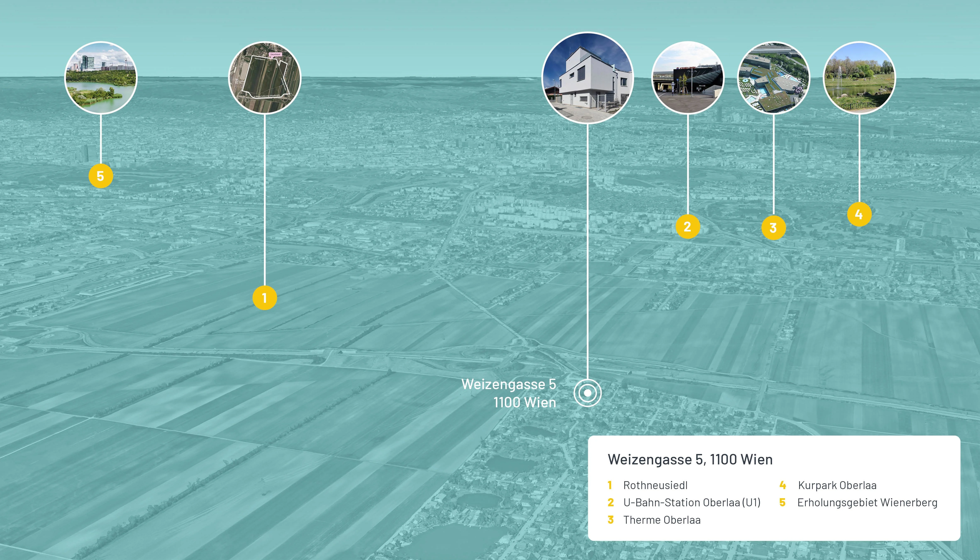The width and height of the screenshot is (980, 560).
Task: Open the Therme Oberlaa aerial thumbnail
Action: (773, 78)
